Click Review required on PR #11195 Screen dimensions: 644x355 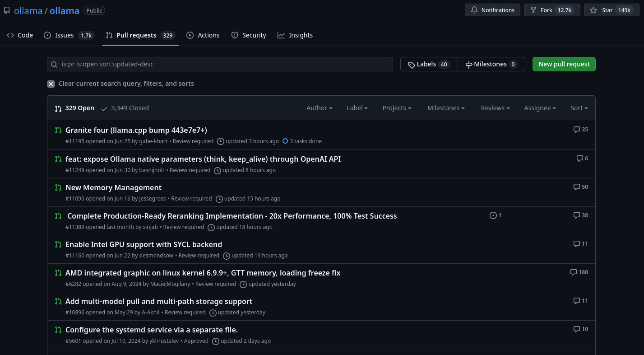coord(193,141)
